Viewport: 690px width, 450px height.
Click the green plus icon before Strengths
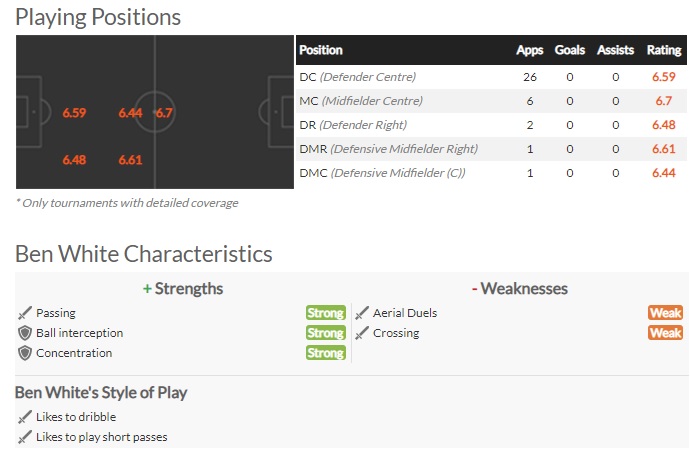(x=147, y=289)
